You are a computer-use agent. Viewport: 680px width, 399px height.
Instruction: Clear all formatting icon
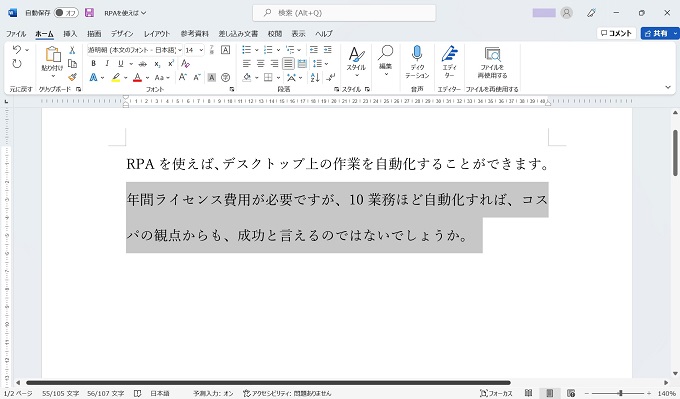[x=185, y=64]
